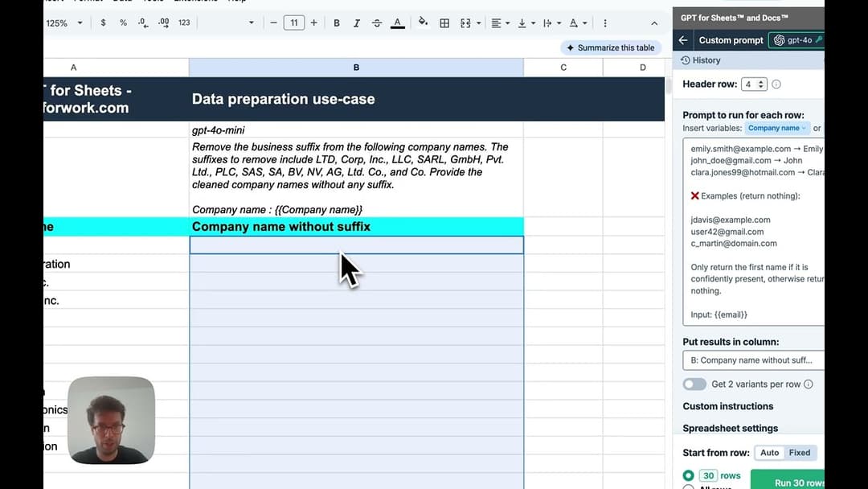Click Summarize this table
The image size is (868, 489).
pos(611,47)
